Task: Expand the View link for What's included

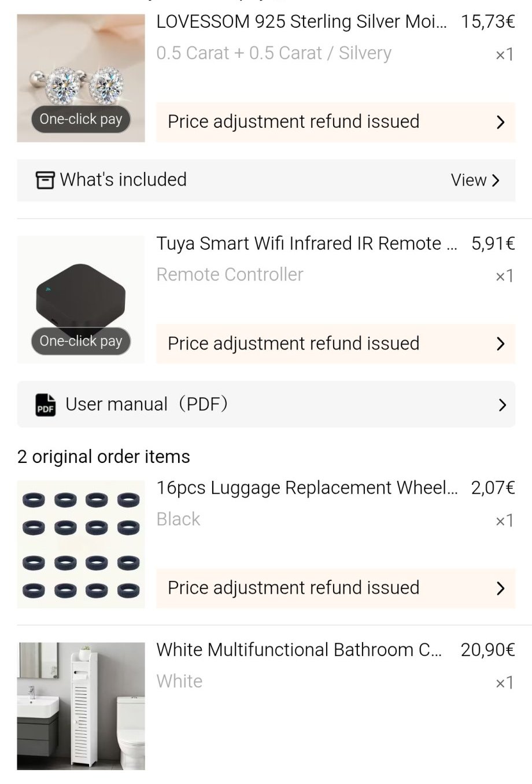Action: pos(475,180)
